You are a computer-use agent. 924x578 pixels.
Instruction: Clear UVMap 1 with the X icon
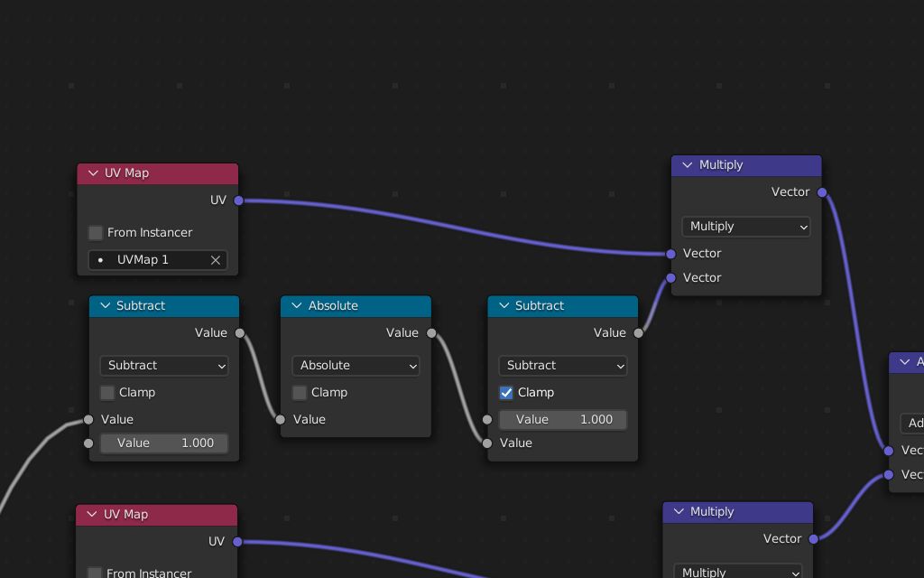pyautogui.click(x=216, y=260)
